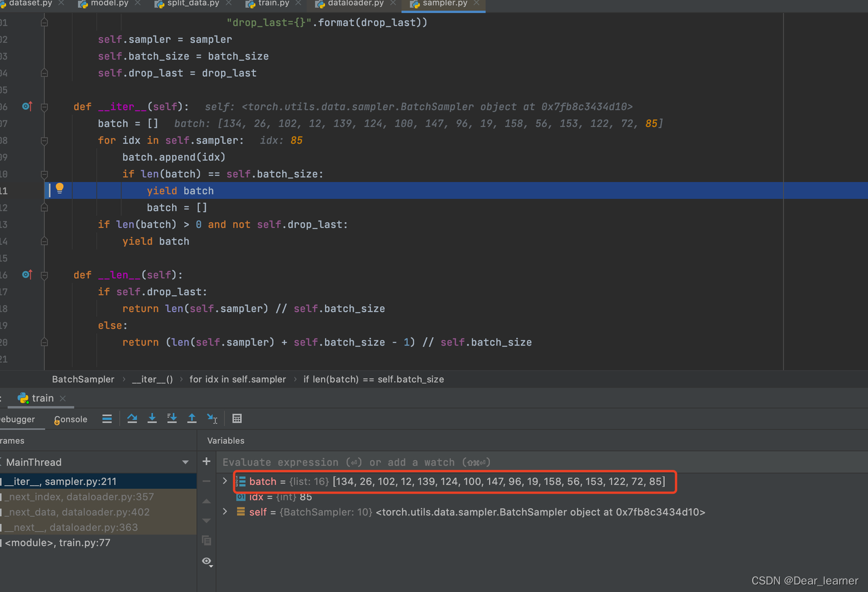The image size is (868, 592).
Task: Click the highlighted 'yield batch' code line
Action: click(x=180, y=190)
